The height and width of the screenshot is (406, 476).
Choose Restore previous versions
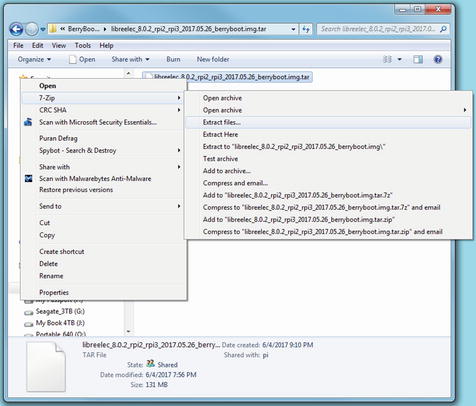coord(104,190)
